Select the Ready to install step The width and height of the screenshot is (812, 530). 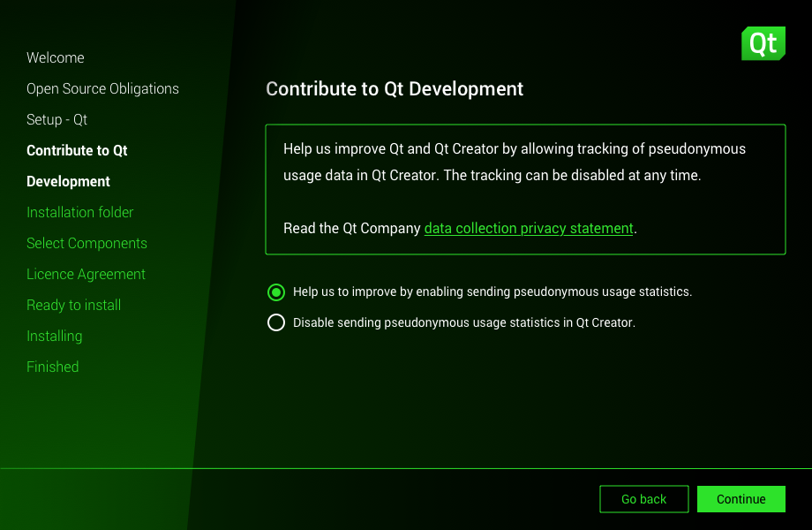click(x=73, y=305)
